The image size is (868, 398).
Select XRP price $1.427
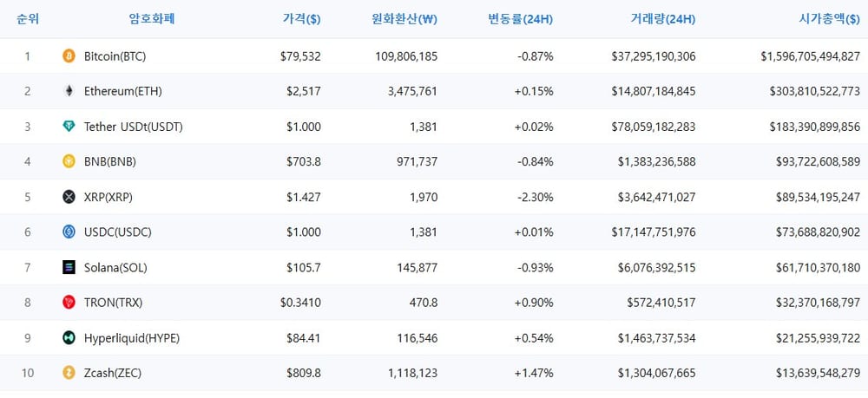[304, 198]
